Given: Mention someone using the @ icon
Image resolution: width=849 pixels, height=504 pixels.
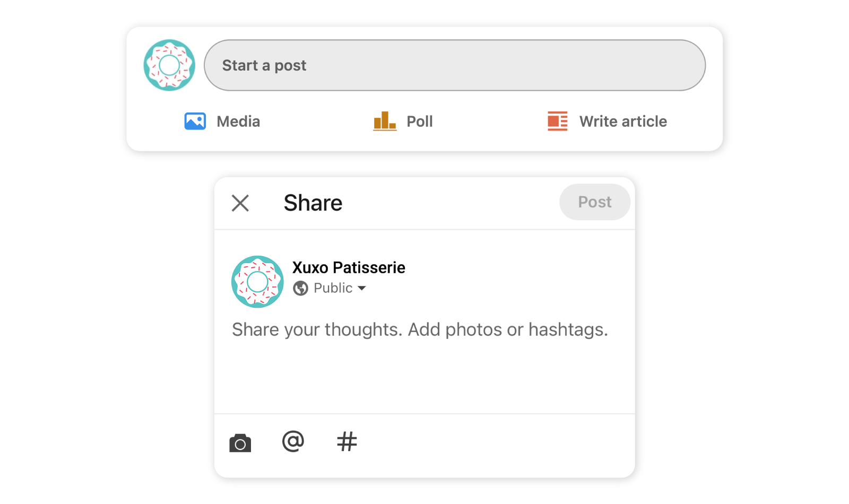Looking at the screenshot, I should pyautogui.click(x=293, y=441).
